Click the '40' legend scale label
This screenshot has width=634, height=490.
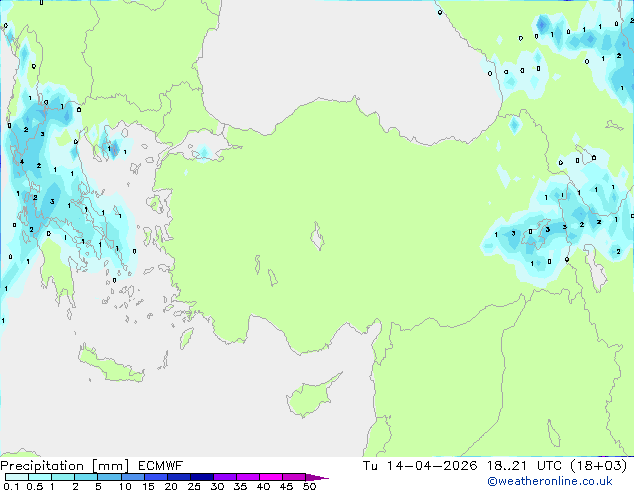pyautogui.click(x=263, y=486)
